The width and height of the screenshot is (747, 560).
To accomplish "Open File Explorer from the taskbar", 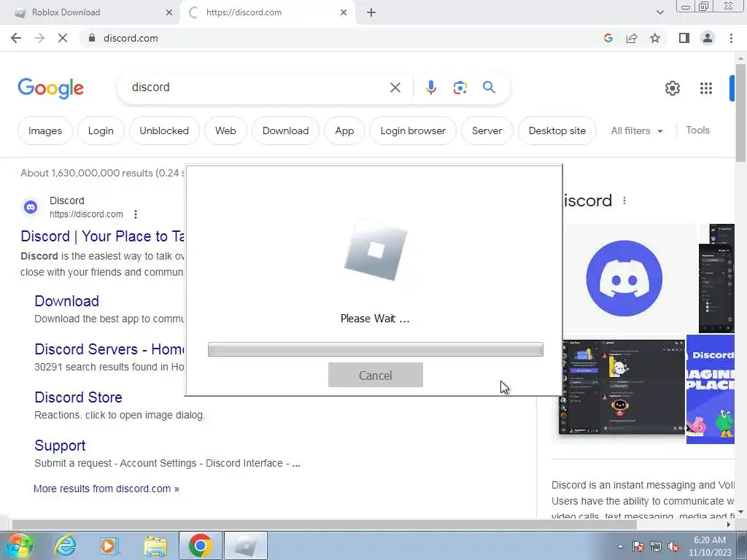I will pyautogui.click(x=155, y=546).
